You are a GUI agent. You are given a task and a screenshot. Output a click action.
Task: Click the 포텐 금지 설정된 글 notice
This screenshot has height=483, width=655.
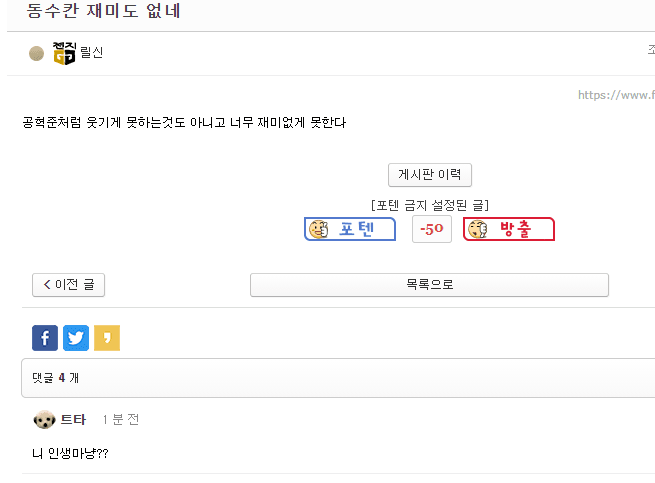[x=430, y=205]
